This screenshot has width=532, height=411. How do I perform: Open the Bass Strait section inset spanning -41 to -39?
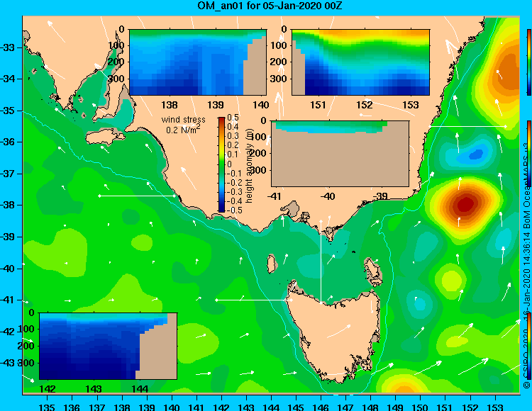click(x=340, y=154)
